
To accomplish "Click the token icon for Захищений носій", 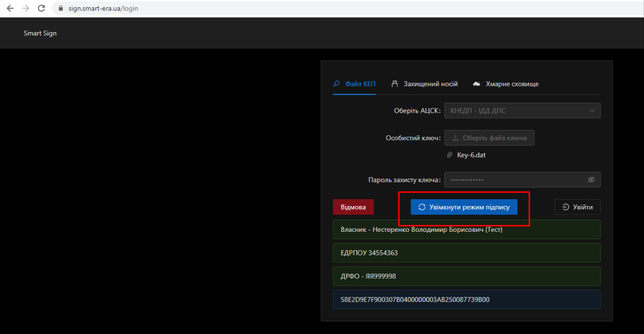I will coord(395,84).
